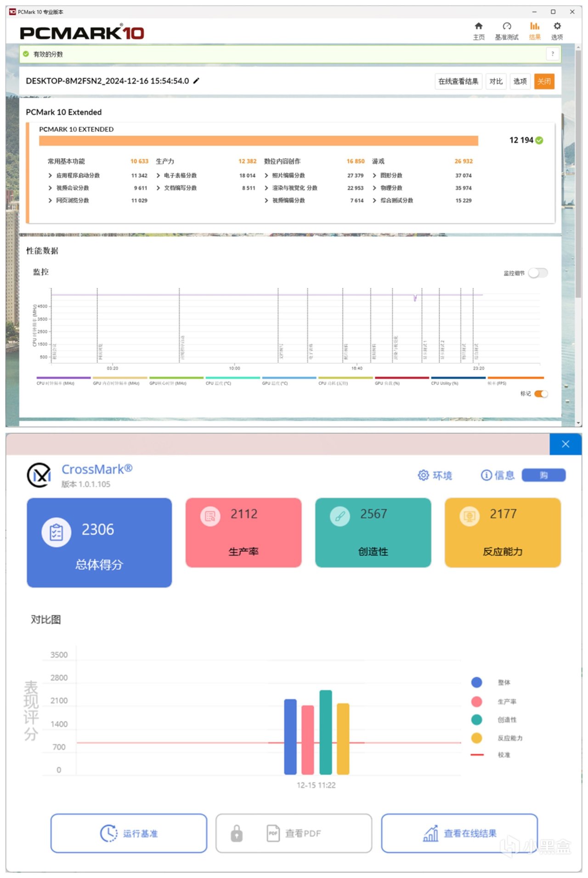The height and width of the screenshot is (878, 588).
Task: Click the 生产力 score 12 382
Action: coord(247,161)
